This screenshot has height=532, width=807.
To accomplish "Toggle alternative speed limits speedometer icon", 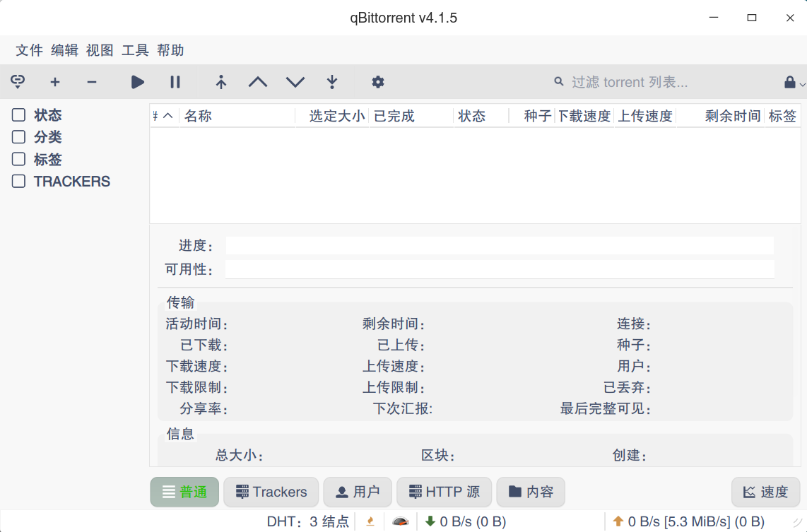I will pos(401,521).
